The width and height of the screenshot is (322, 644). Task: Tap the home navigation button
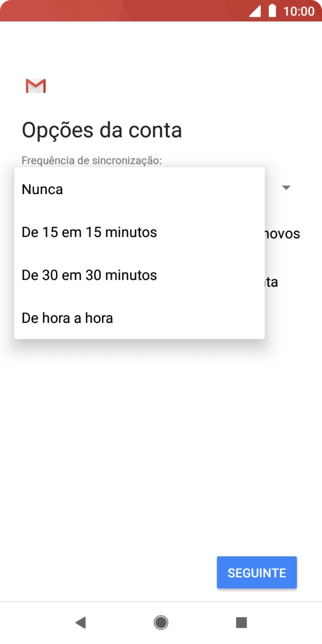pos(161,622)
